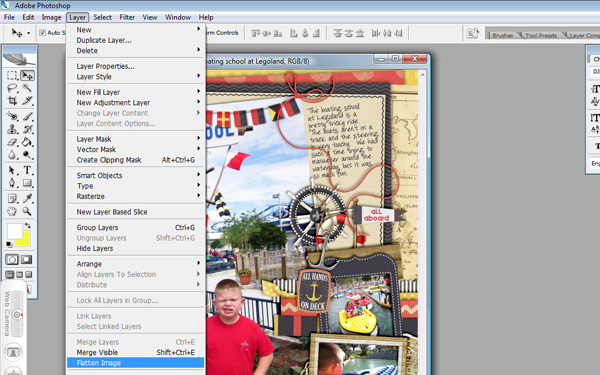Choose Merge Visible menu item
This screenshot has height=375, width=600.
135,352
